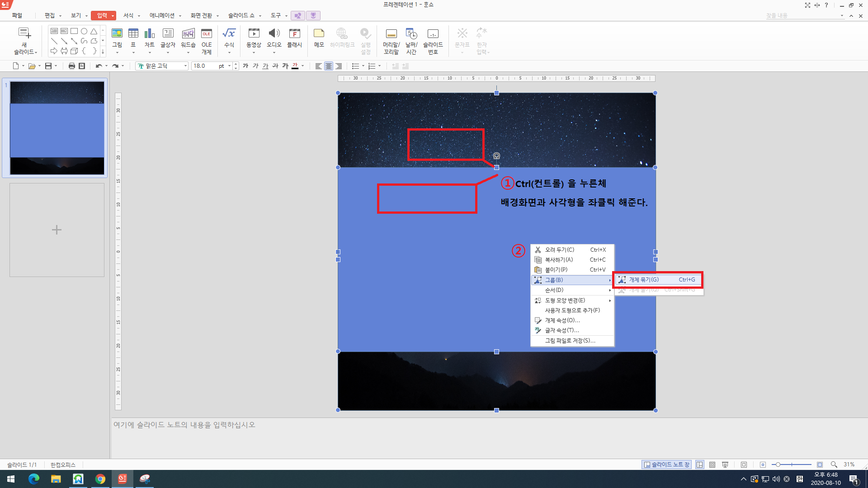Expand the font size unit dropdown
This screenshot has width=868, height=488.
(x=229, y=66)
